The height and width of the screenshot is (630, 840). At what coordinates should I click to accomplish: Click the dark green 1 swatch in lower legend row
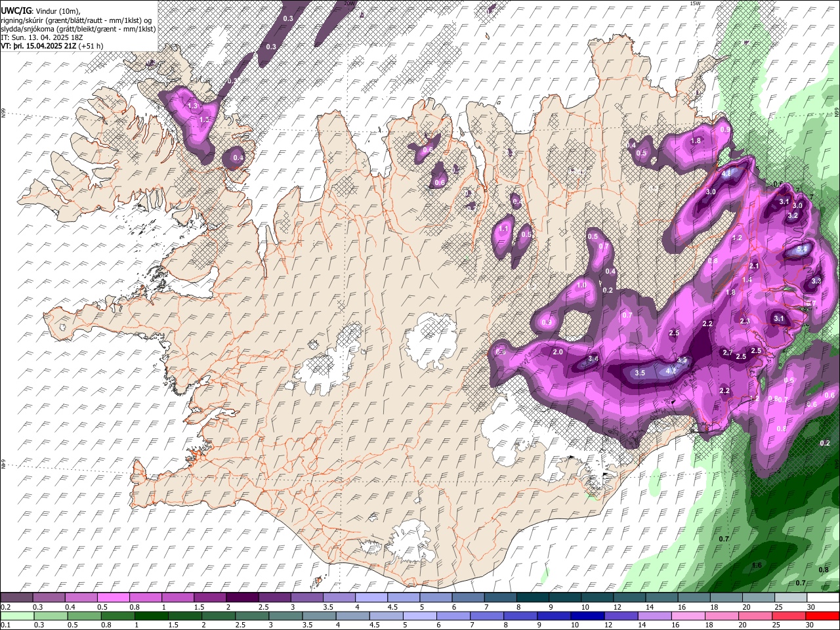pyautogui.click(x=152, y=616)
